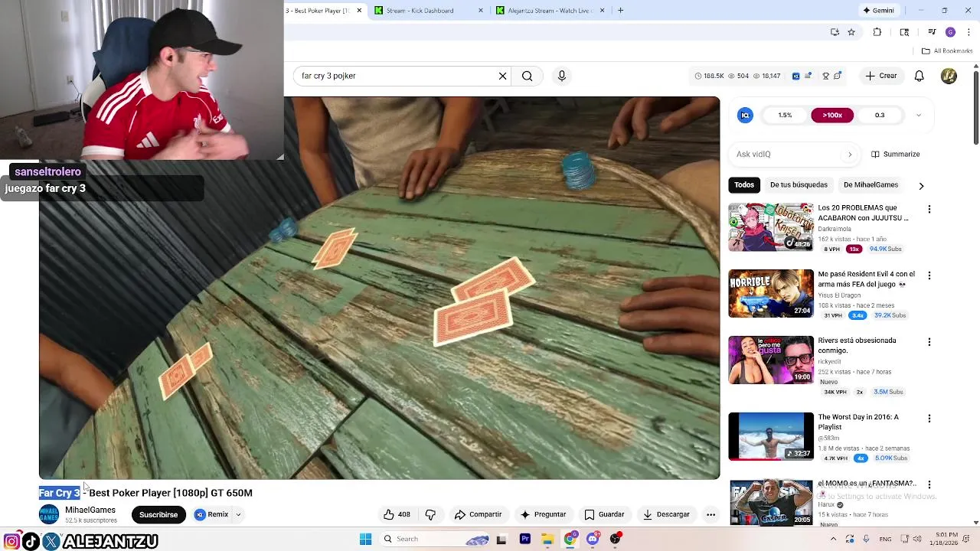This screenshot has height=551, width=980.
Task: Click the Preguntar button
Action: pos(543,514)
